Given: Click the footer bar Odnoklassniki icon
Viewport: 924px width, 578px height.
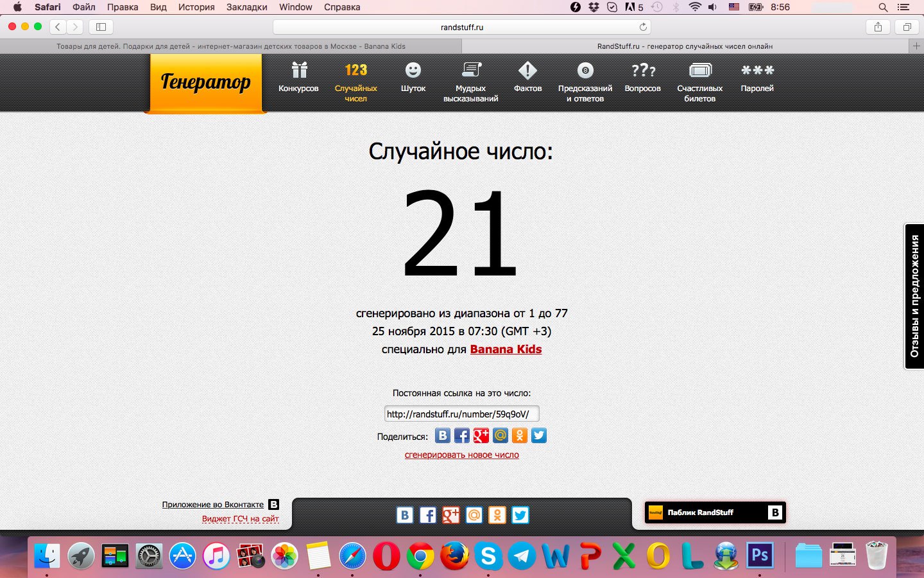Looking at the screenshot, I should pos(497,515).
